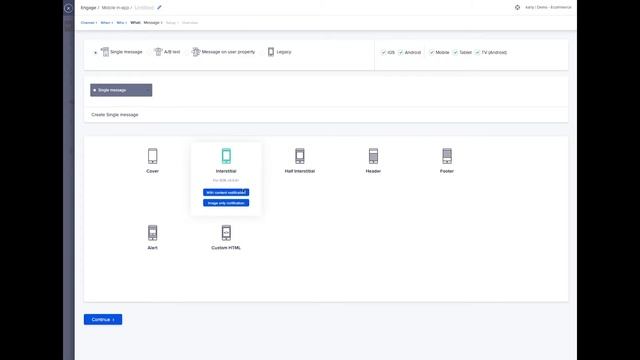Image resolution: width=640 pixels, height=360 pixels.
Task: Select the Footer layout icon
Action: [447, 156]
